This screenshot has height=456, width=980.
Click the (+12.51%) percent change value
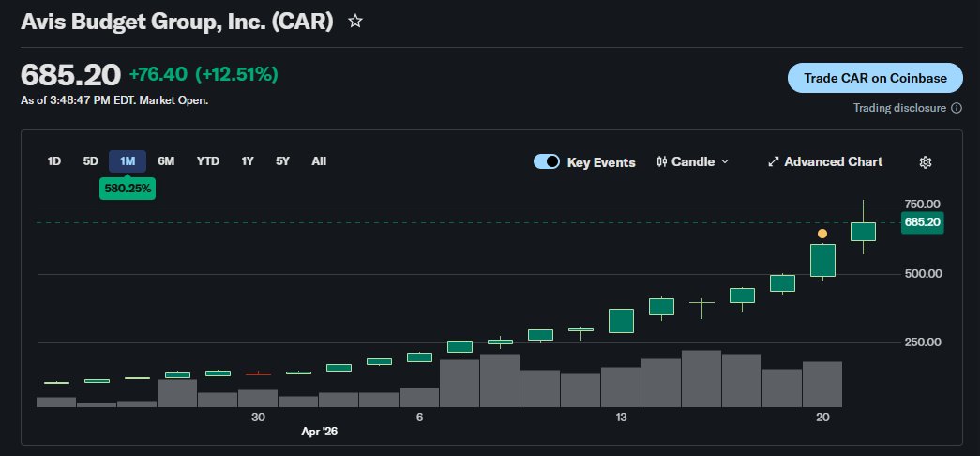pos(237,74)
